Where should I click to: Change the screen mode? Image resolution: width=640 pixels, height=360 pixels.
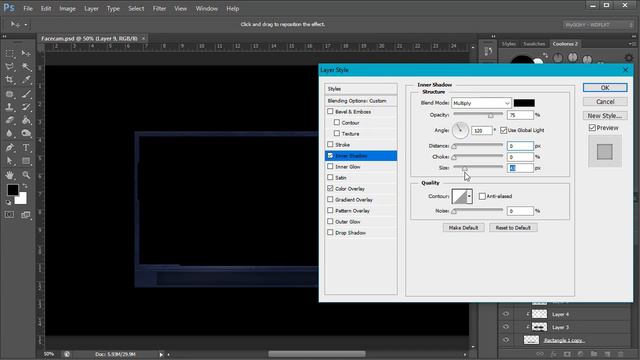[26, 214]
